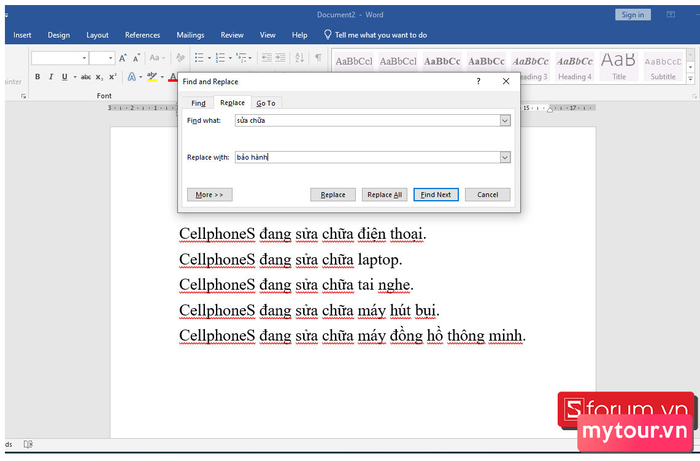Click the Superscript icon

pyautogui.click(x=112, y=77)
